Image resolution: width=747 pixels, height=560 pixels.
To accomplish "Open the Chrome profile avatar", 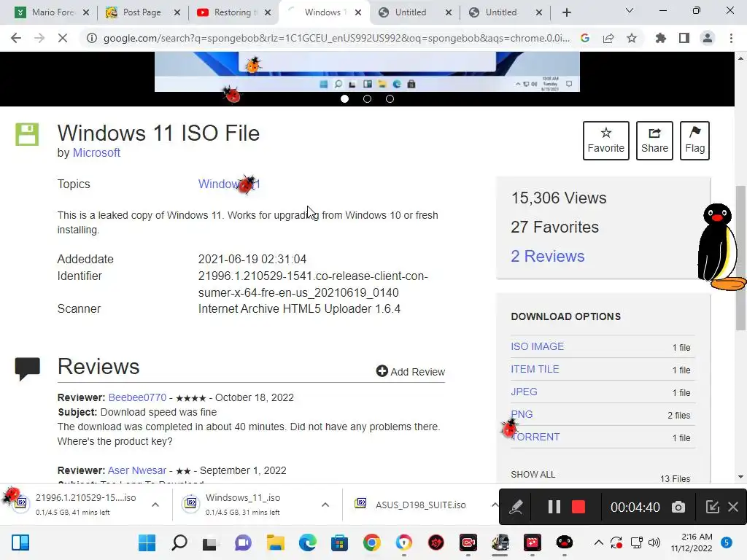I will coord(708,38).
